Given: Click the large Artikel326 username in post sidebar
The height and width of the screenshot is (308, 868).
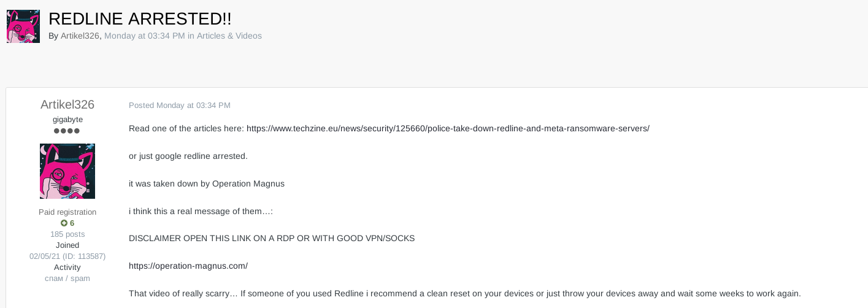Looking at the screenshot, I should click(x=67, y=105).
